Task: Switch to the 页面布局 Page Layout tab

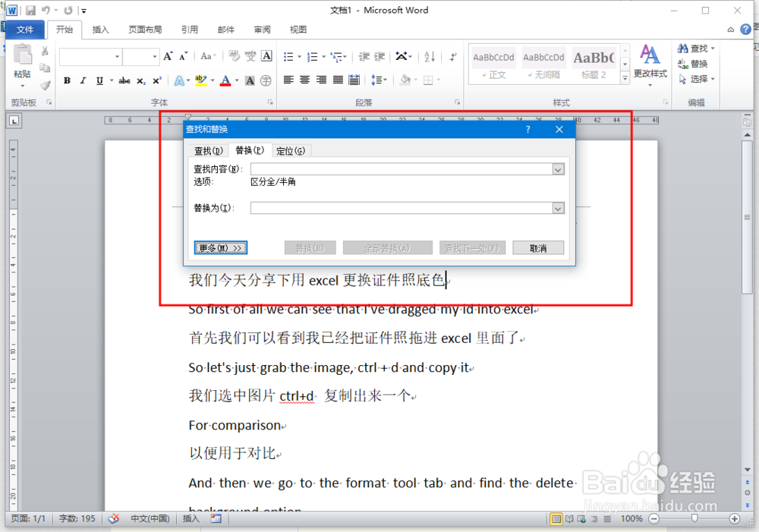Action: tap(145, 30)
